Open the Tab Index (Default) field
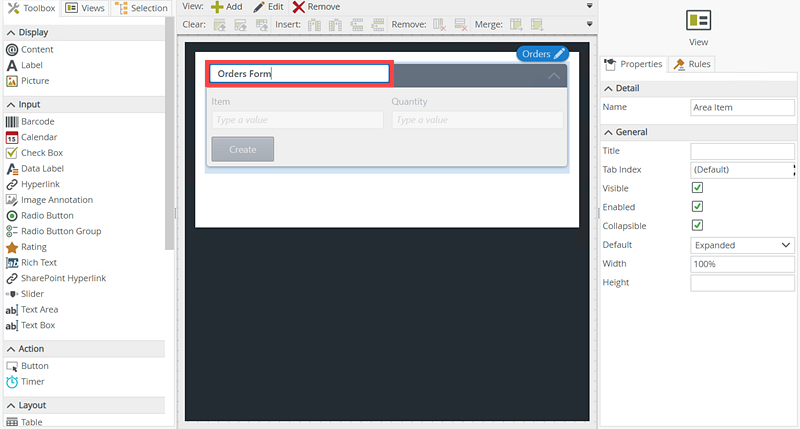 point(742,170)
